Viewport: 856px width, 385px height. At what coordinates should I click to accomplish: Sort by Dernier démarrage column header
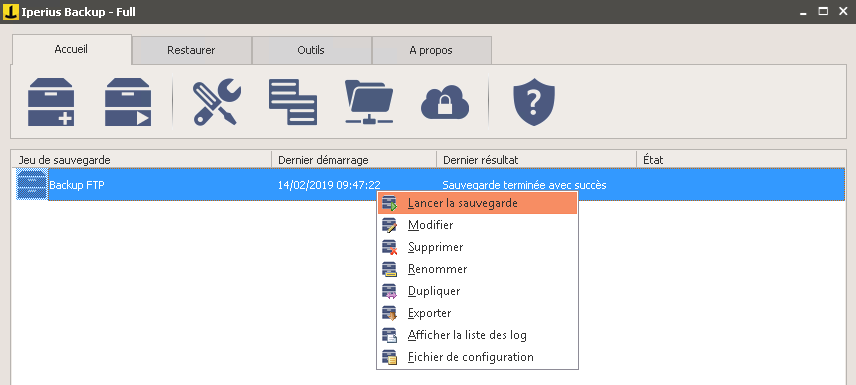[x=354, y=160]
